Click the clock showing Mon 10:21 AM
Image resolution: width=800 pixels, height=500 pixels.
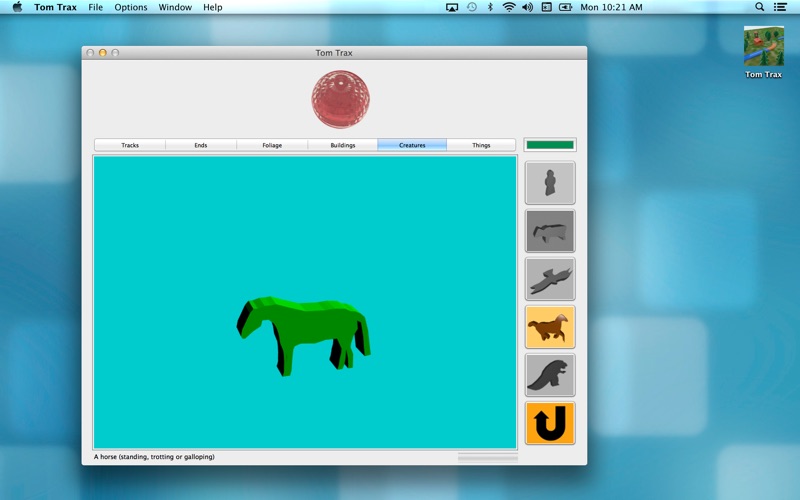click(611, 7)
